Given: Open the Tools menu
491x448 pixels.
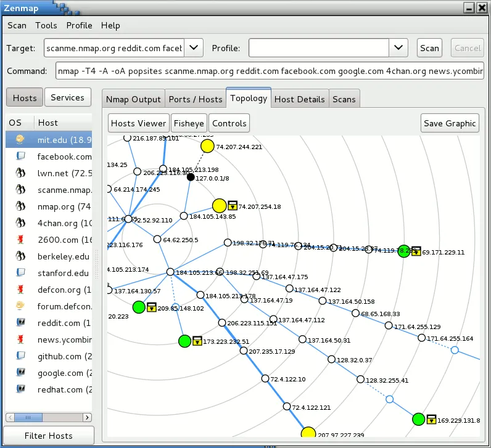Looking at the screenshot, I should click(46, 25).
